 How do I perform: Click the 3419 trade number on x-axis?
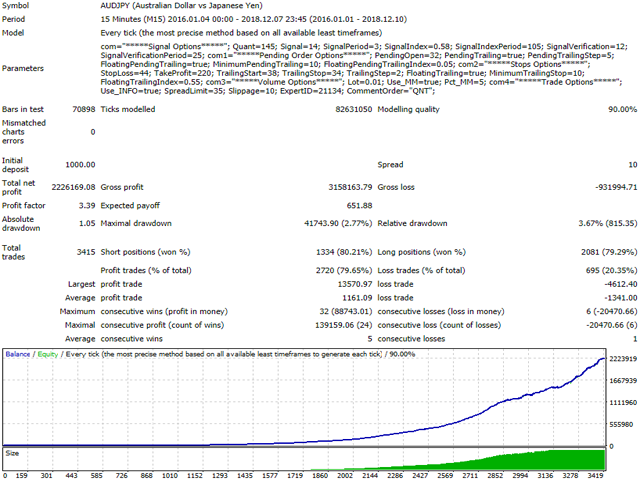coord(596,476)
